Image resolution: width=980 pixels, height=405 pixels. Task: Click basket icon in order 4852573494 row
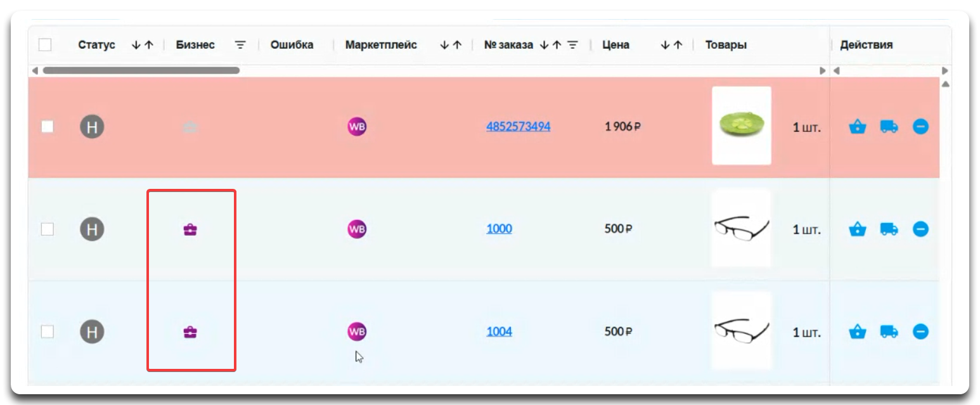(857, 127)
